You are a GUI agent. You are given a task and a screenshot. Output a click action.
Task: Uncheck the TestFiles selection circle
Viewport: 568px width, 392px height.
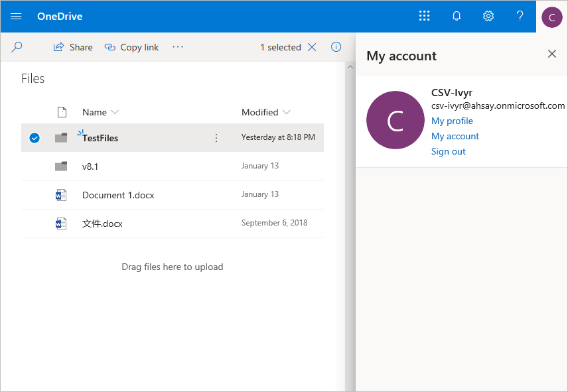(35, 138)
